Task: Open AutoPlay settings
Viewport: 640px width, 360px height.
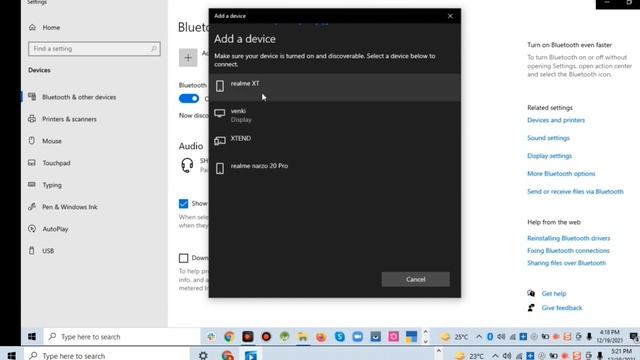Action: [x=55, y=229]
